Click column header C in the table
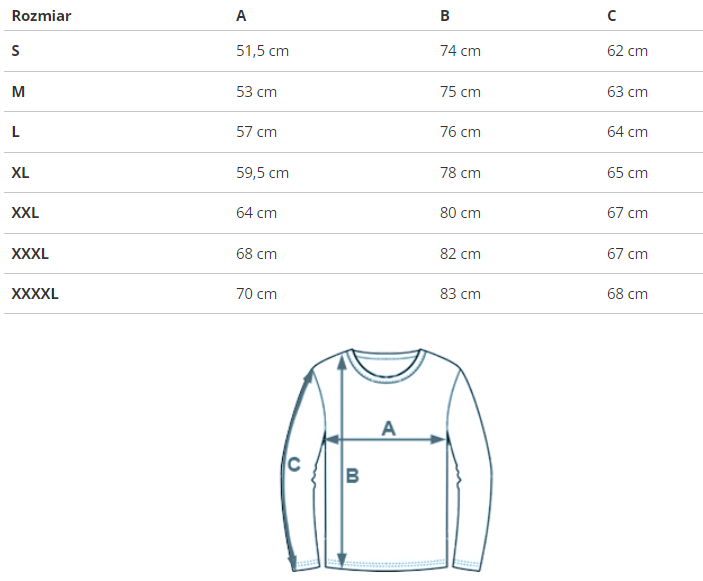Image resolution: width=703 pixels, height=581 pixels. (612, 16)
